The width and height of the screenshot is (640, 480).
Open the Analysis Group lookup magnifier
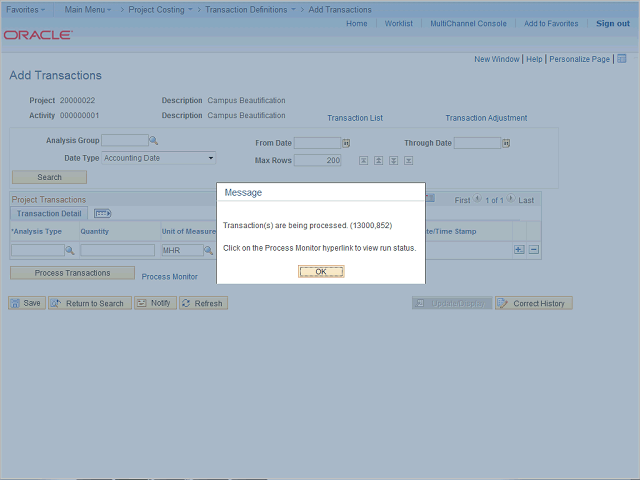pos(153,140)
